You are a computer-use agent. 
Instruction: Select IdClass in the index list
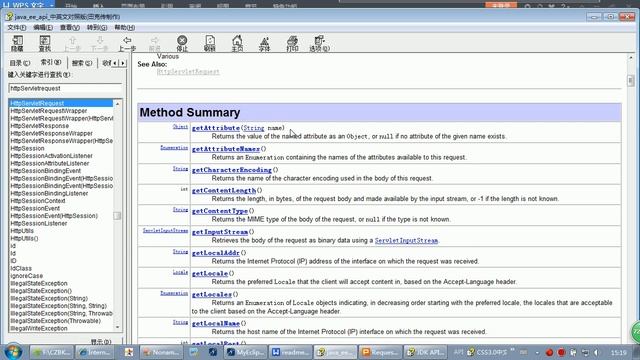click(21, 268)
